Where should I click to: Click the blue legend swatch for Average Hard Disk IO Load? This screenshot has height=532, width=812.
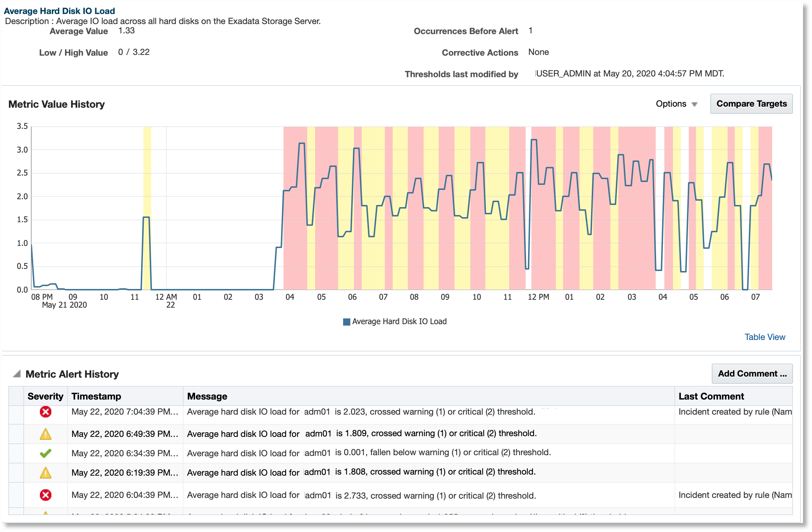(346, 321)
